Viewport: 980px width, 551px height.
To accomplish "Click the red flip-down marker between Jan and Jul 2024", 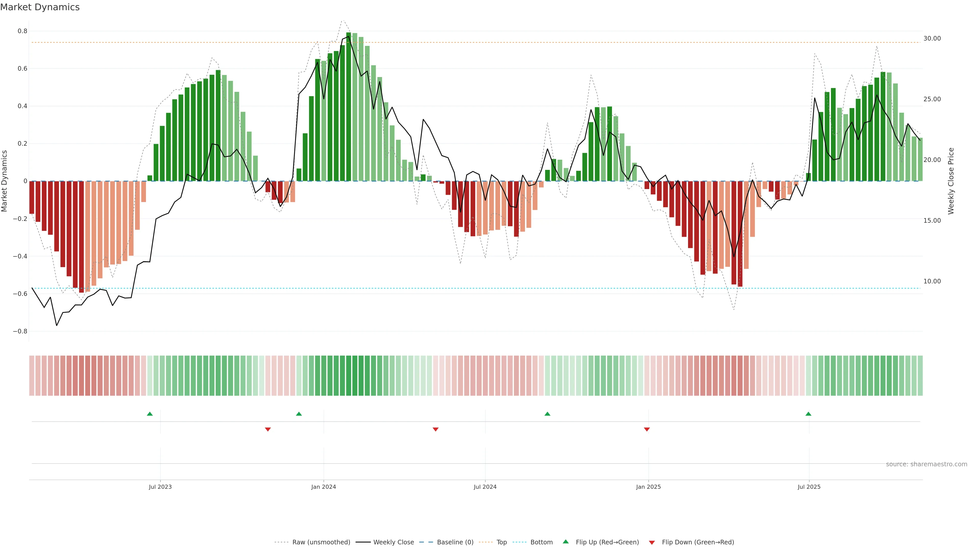I will coord(436,429).
